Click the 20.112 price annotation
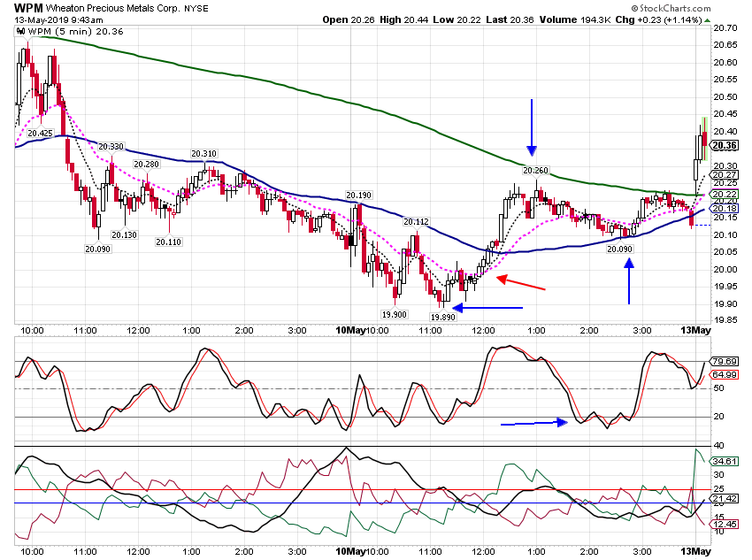 point(416,221)
